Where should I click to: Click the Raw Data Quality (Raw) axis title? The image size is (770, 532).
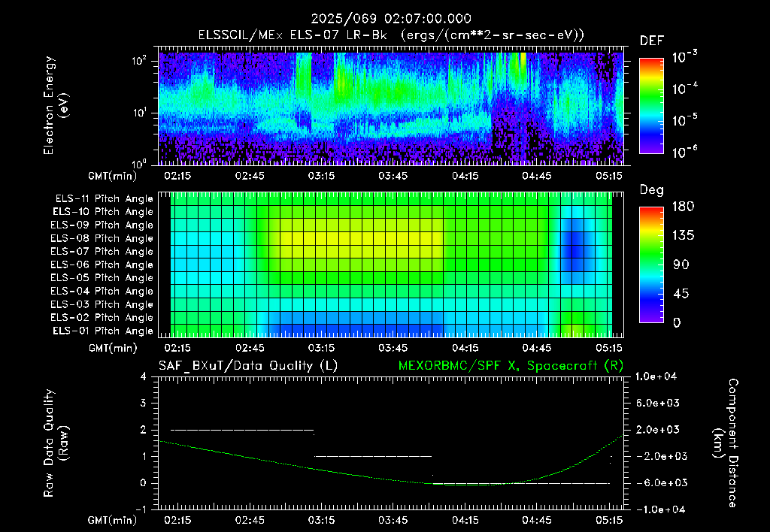(56, 443)
